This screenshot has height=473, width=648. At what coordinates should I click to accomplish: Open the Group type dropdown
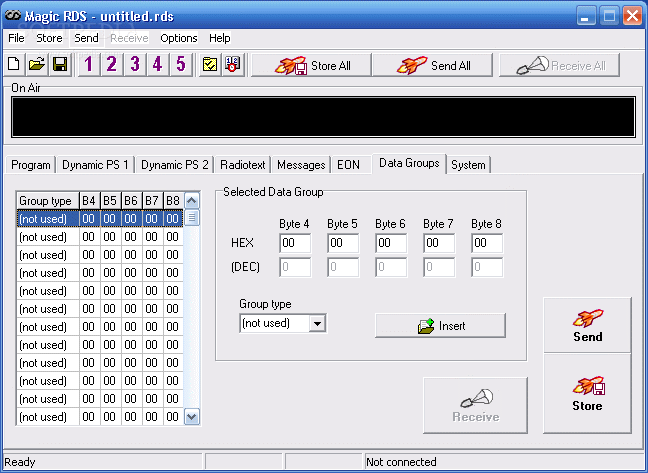coord(317,323)
